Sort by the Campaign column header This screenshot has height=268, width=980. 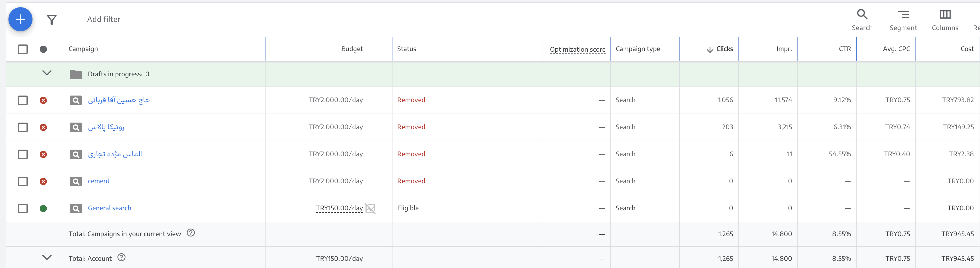pos(83,49)
